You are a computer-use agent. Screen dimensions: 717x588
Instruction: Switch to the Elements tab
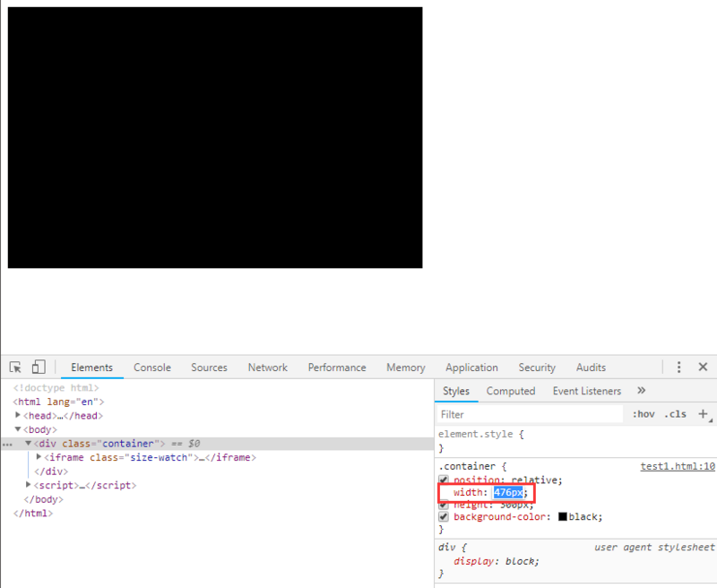tap(92, 367)
